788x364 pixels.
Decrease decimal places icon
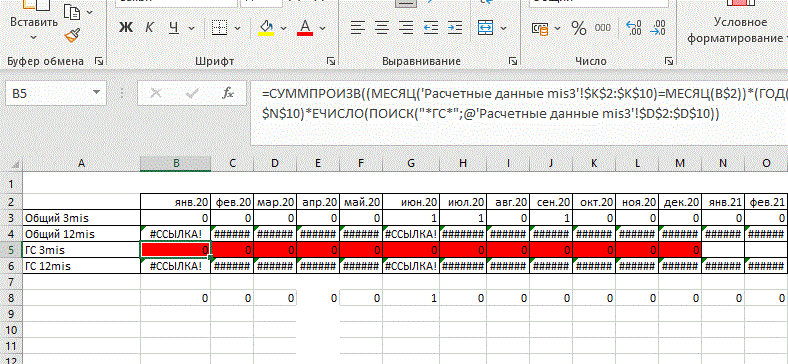coord(657,28)
